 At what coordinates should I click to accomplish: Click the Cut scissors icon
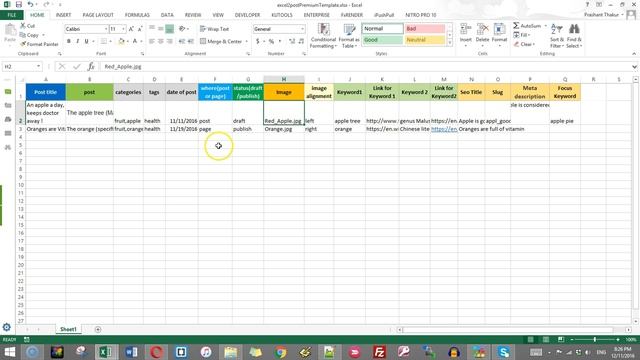23,26
